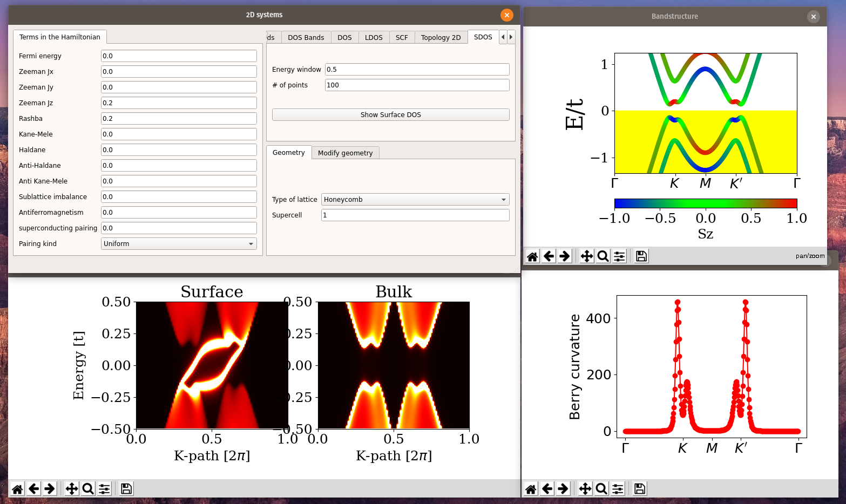This screenshot has height=504, width=846.
Task: Enable Zoom tool in Berry curvature toolbar
Action: [x=601, y=489]
